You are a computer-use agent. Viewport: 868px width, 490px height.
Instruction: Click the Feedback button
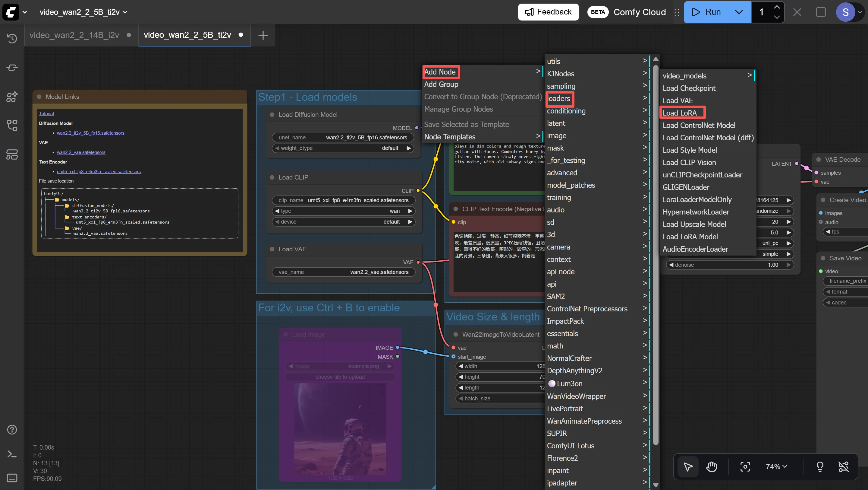click(548, 12)
